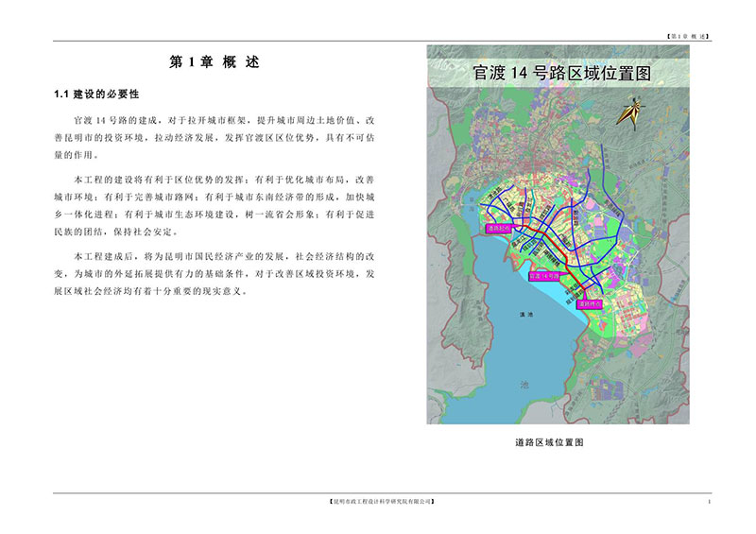This screenshot has width=756, height=534.
Task: Click the large 池 character on the lake
Action: pyautogui.click(x=525, y=386)
